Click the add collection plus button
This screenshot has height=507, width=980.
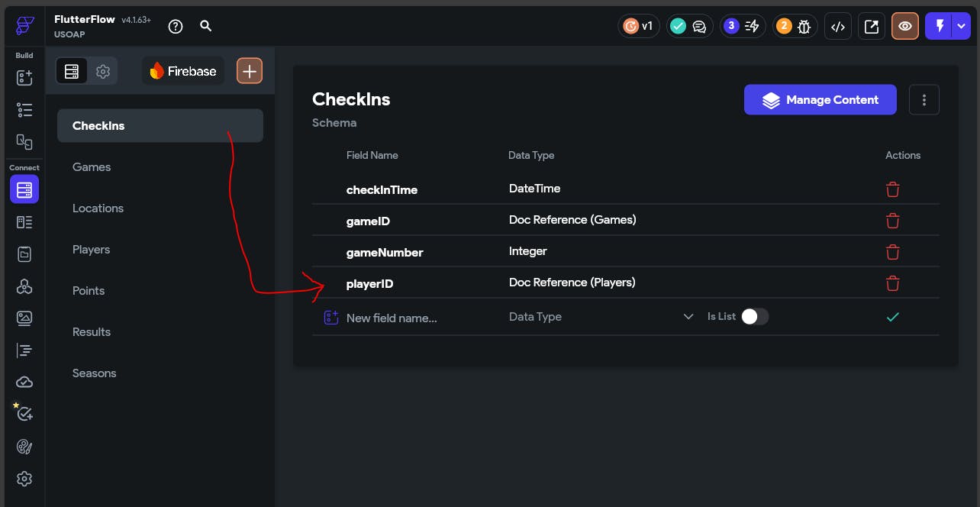click(x=249, y=71)
